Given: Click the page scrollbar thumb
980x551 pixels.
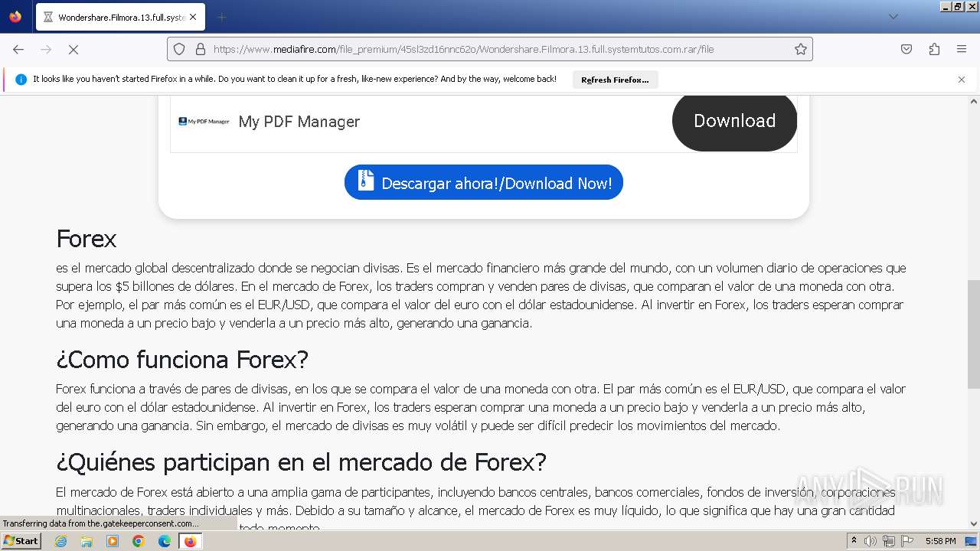Looking at the screenshot, I should point(974,334).
